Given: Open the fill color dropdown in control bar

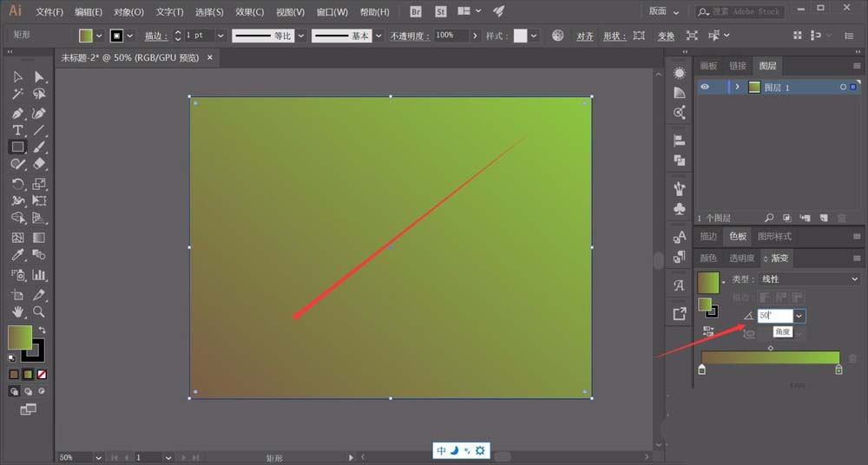Looking at the screenshot, I should (99, 36).
